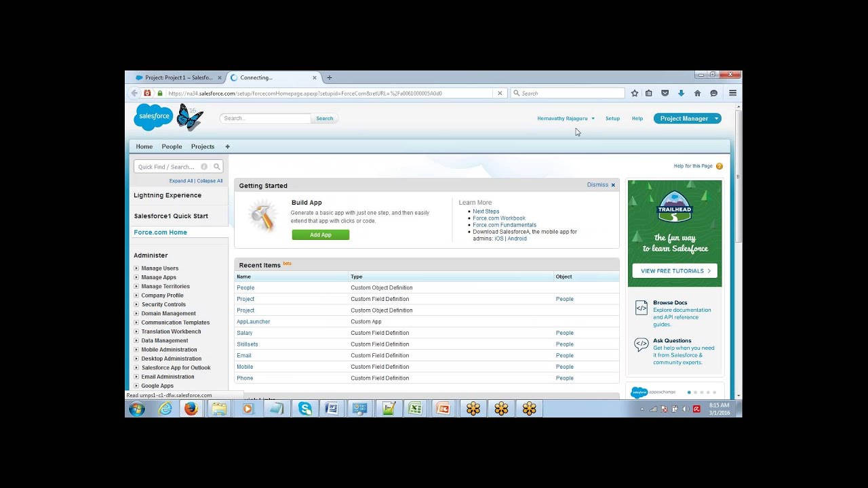
Task: Click the first appexchange carousel dot
Action: pos(689,392)
